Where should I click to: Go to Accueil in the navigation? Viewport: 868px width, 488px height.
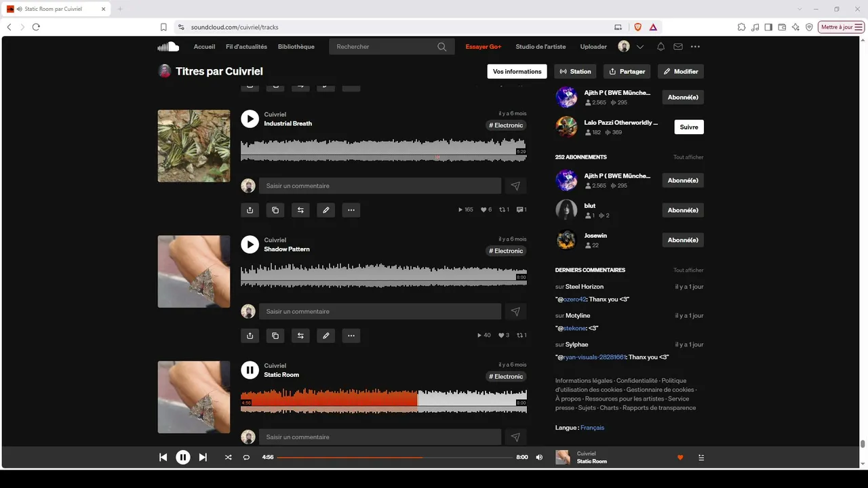point(204,47)
